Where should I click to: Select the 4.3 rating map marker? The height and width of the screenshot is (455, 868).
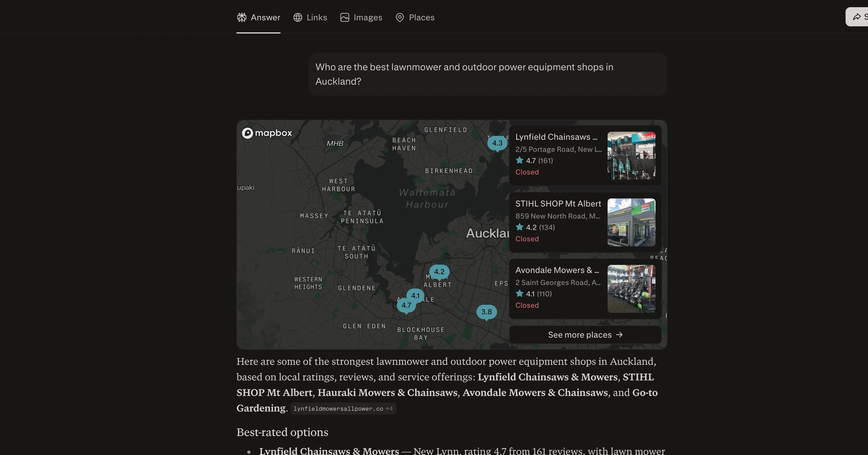pyautogui.click(x=497, y=144)
